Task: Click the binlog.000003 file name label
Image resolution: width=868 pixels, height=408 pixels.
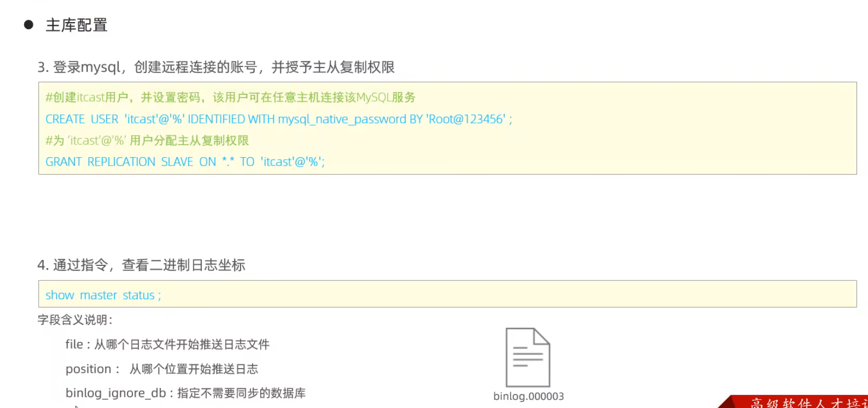Action: tap(528, 396)
